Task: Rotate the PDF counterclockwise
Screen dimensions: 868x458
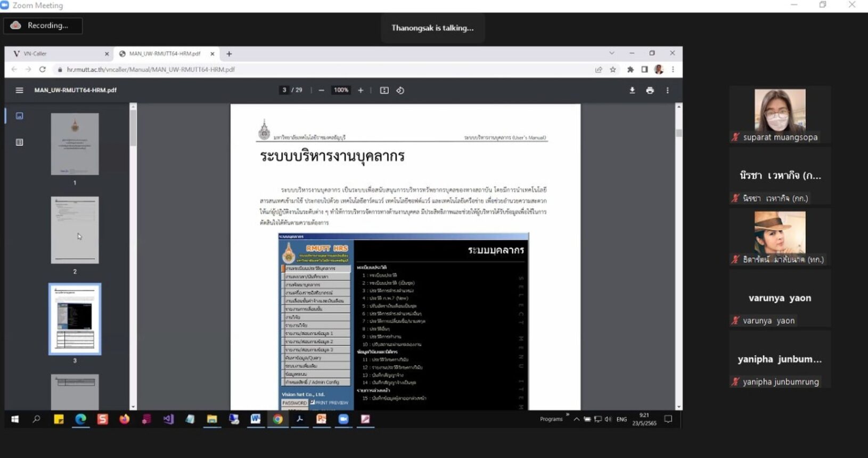Action: pos(400,91)
